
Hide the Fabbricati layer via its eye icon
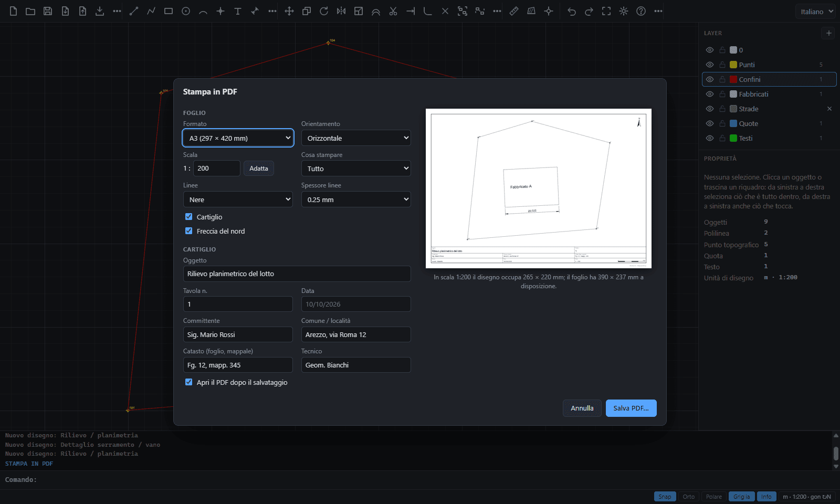(x=710, y=94)
